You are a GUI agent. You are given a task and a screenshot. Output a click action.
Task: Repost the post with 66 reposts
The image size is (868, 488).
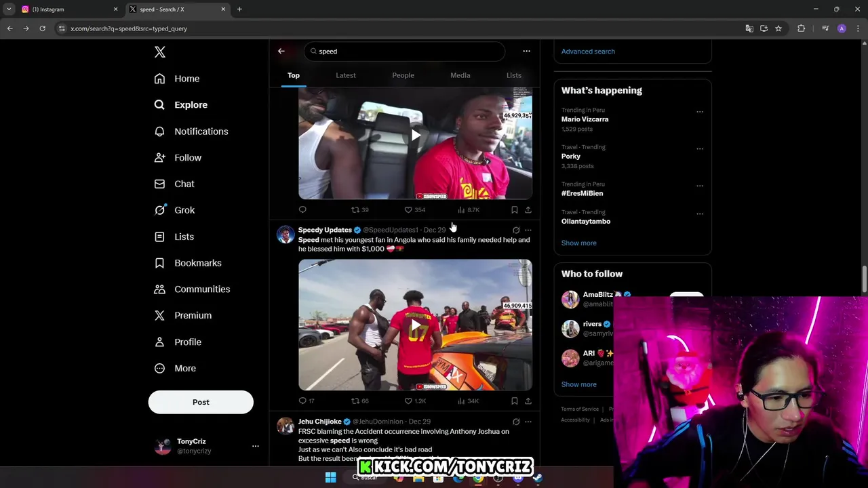[360, 401]
